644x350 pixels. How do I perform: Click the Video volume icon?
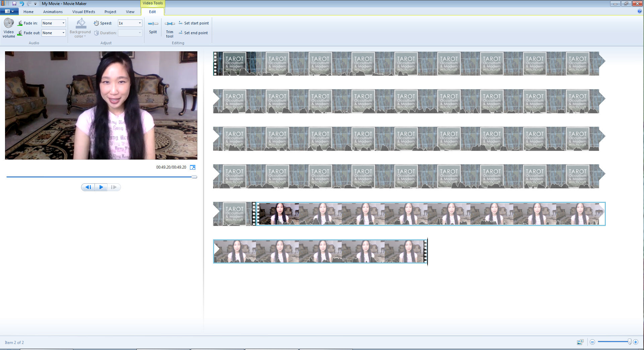pyautogui.click(x=9, y=23)
